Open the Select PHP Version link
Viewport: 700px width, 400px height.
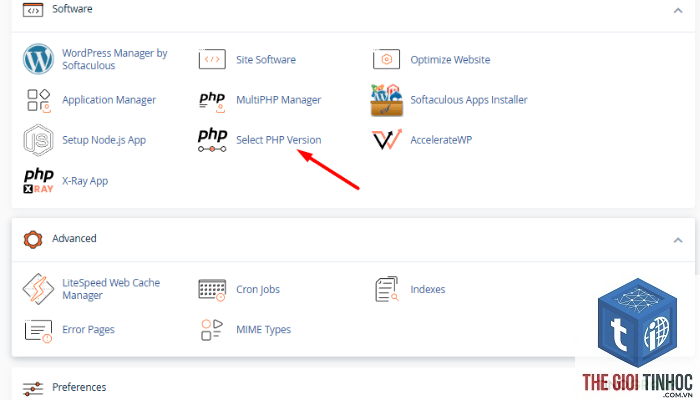(x=279, y=140)
